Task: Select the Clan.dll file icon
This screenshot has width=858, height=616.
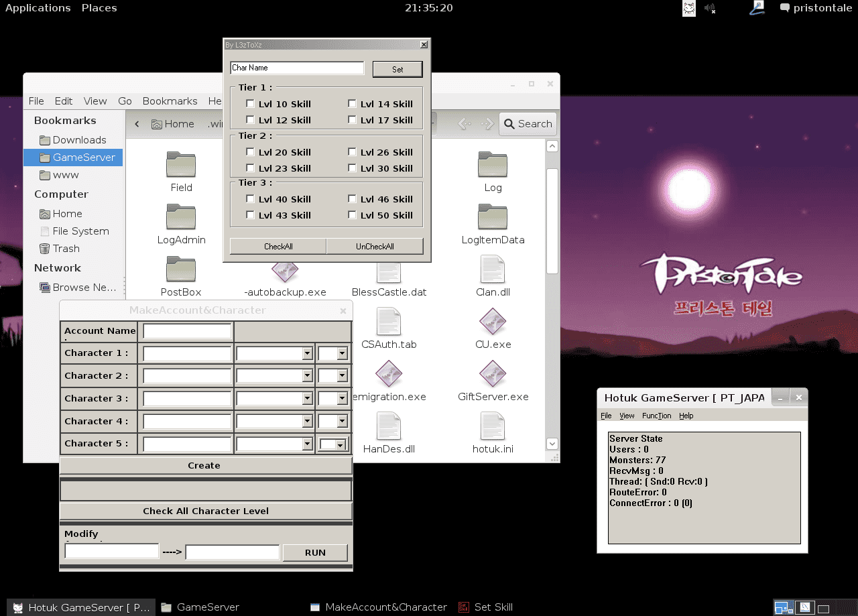Action: click(x=493, y=269)
